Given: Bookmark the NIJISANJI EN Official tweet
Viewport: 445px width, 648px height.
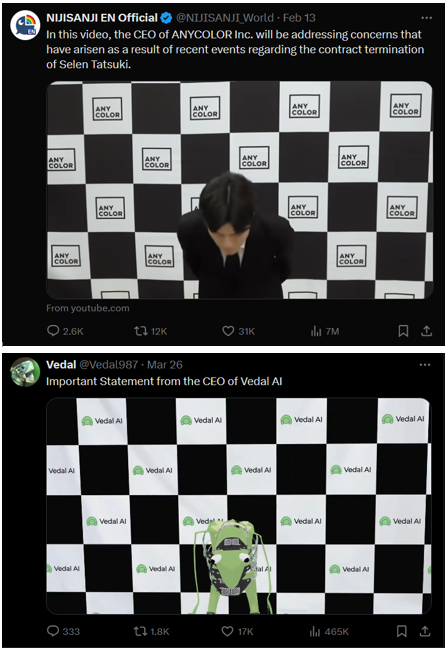Looking at the screenshot, I should (x=403, y=331).
